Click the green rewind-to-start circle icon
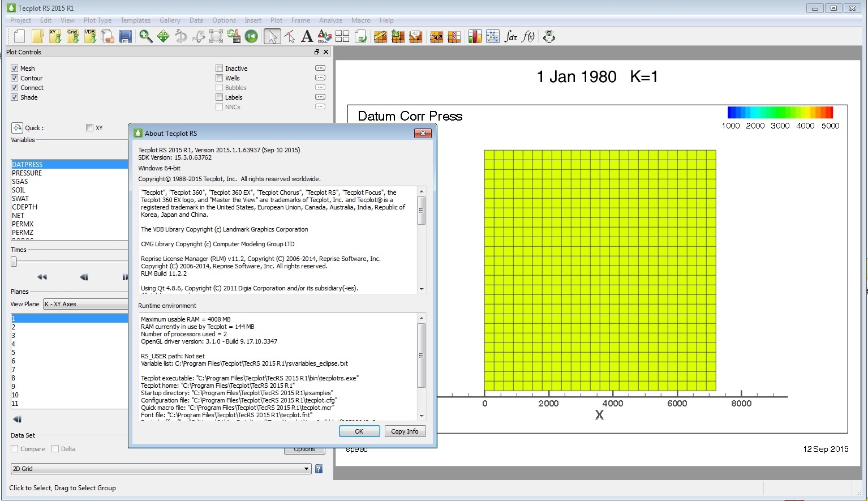 pos(251,37)
